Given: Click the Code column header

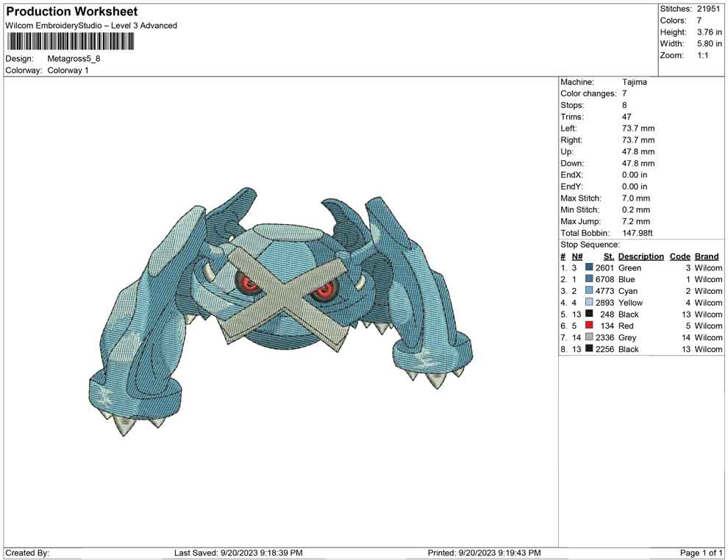Looking at the screenshot, I should tap(680, 256).
